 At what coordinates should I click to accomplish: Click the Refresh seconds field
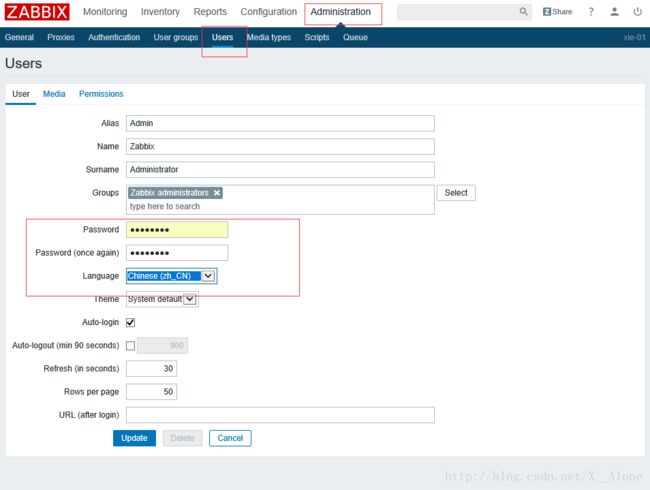[x=152, y=369]
